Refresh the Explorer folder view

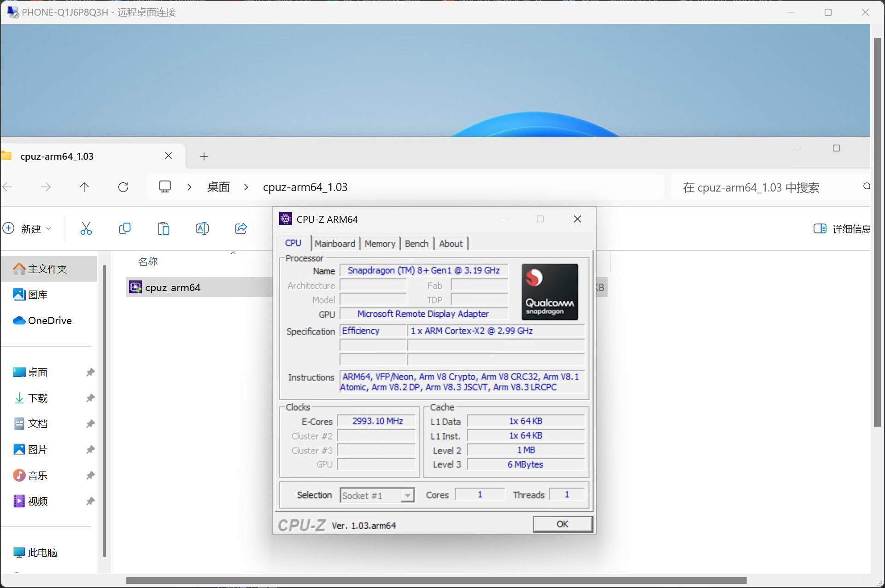[x=123, y=187]
